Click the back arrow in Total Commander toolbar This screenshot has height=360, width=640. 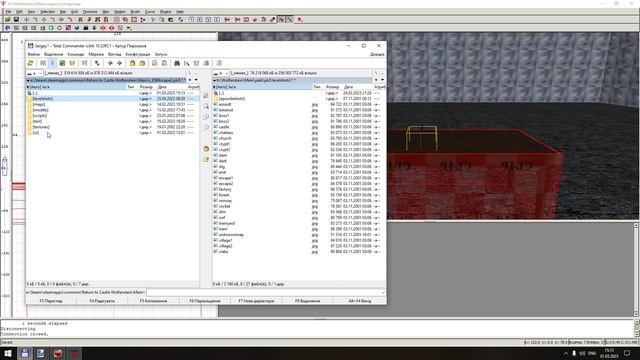click(x=110, y=63)
